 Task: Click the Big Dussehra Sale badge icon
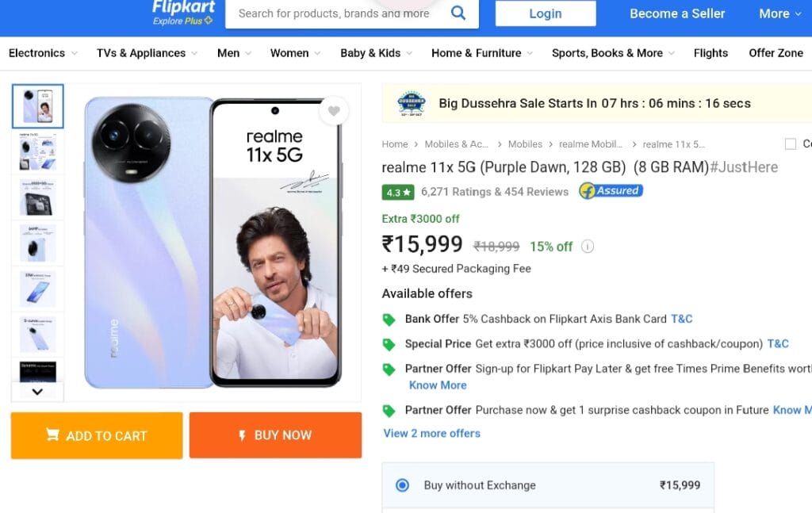click(412, 104)
